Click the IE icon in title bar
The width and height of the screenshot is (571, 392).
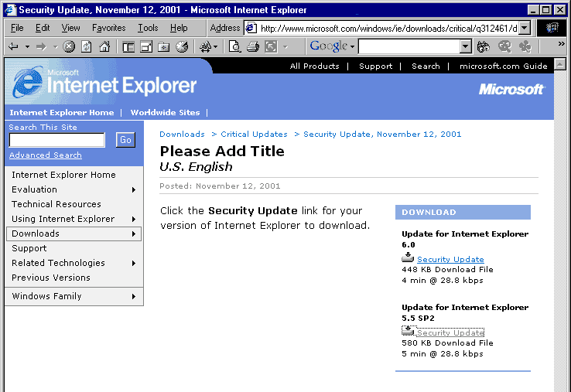tap(11, 9)
